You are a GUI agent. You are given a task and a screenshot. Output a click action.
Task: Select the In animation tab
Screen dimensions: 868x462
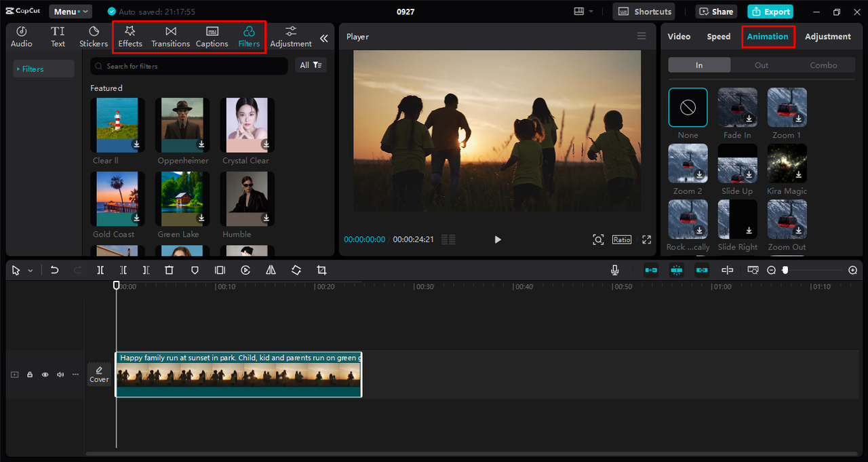point(699,65)
